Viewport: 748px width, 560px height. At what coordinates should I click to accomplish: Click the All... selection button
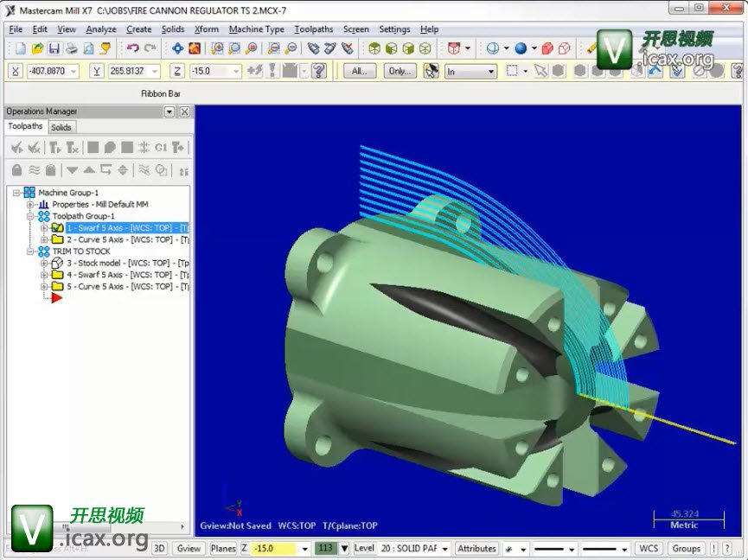360,71
